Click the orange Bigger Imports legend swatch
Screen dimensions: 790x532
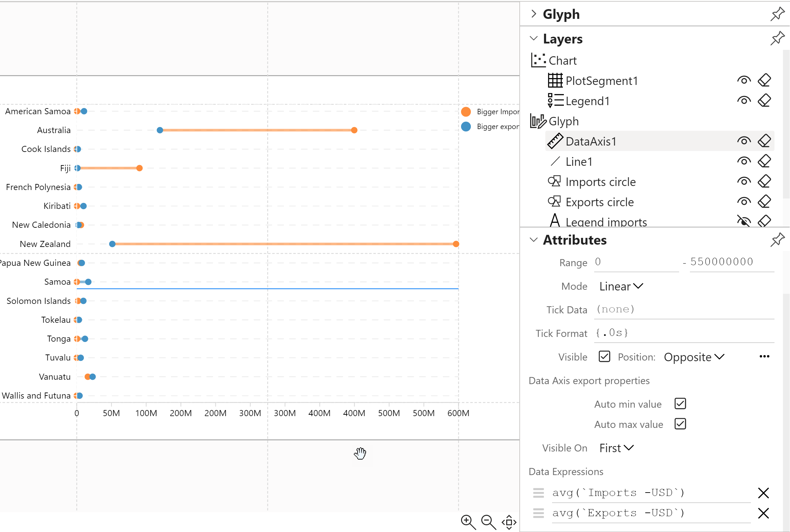click(x=465, y=111)
